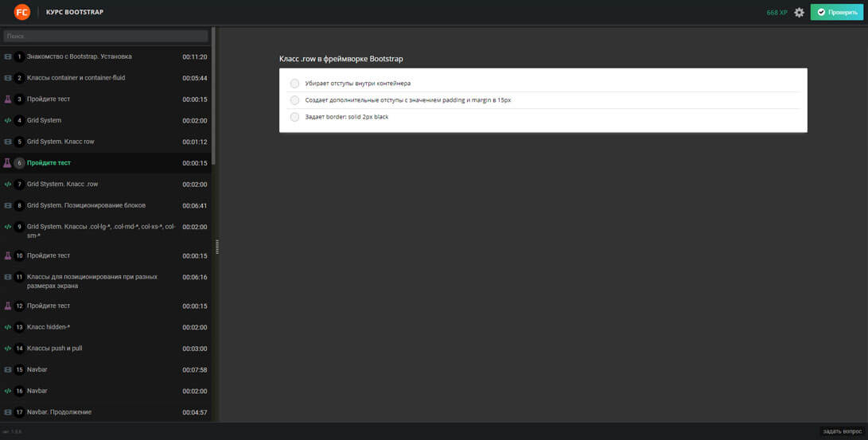
Task: Click flask icon of test 12
Action: 8,306
